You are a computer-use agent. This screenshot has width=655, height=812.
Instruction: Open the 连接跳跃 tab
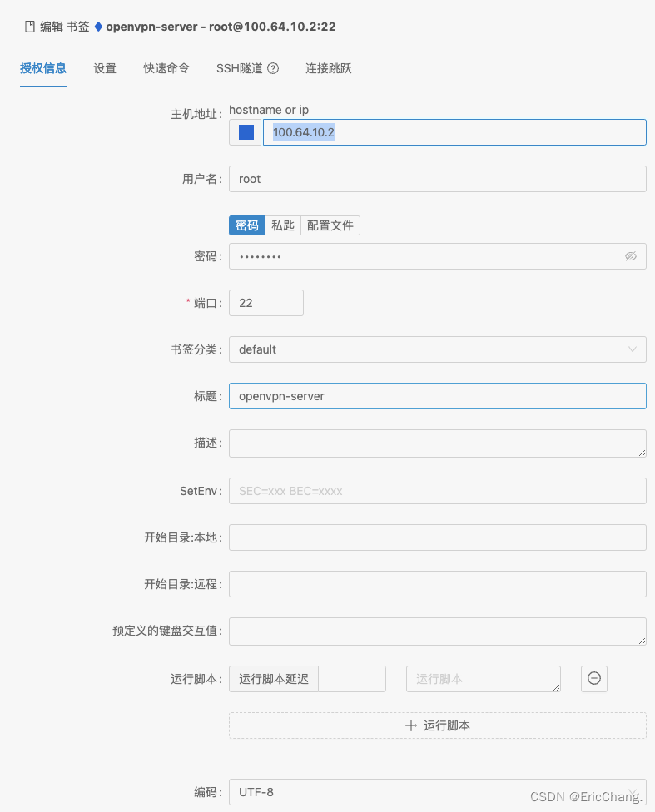coord(329,68)
